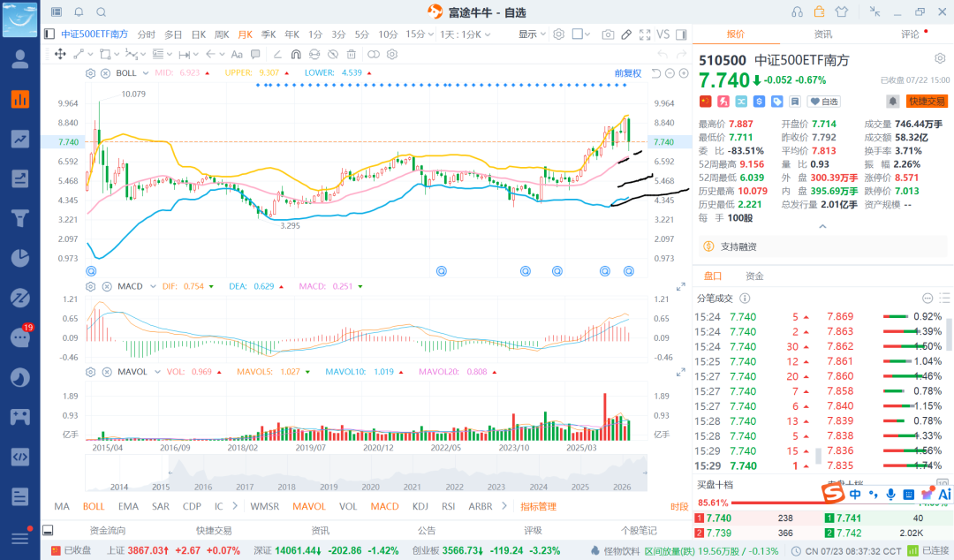Toggle MAVOL indicator at bottom
Screen dimensions: 954x560
[309, 506]
